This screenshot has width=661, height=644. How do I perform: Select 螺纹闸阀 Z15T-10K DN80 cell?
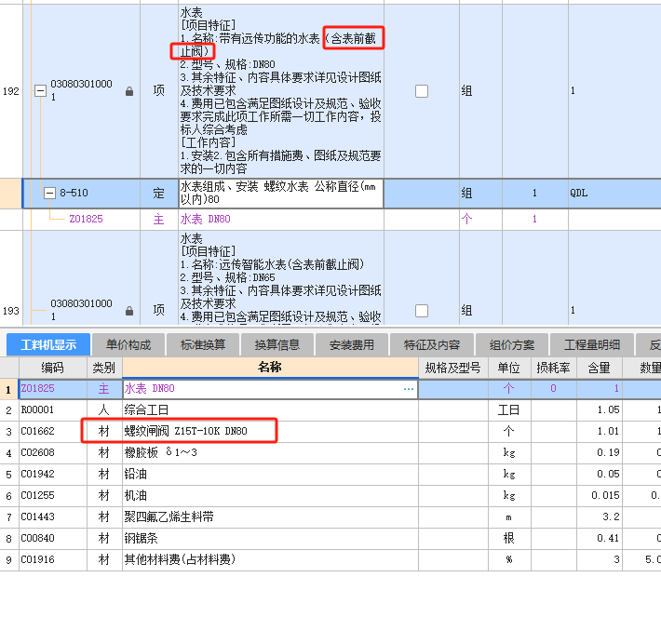pyautogui.click(x=270, y=432)
